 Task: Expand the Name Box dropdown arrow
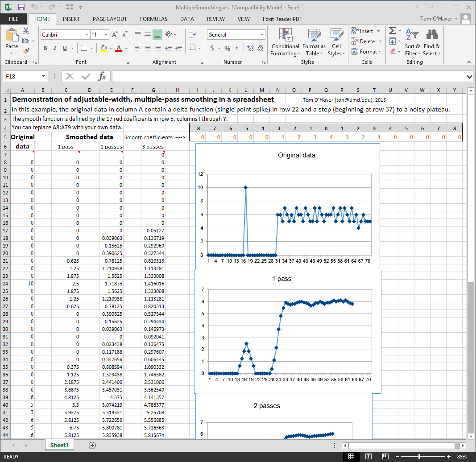[x=43, y=76]
